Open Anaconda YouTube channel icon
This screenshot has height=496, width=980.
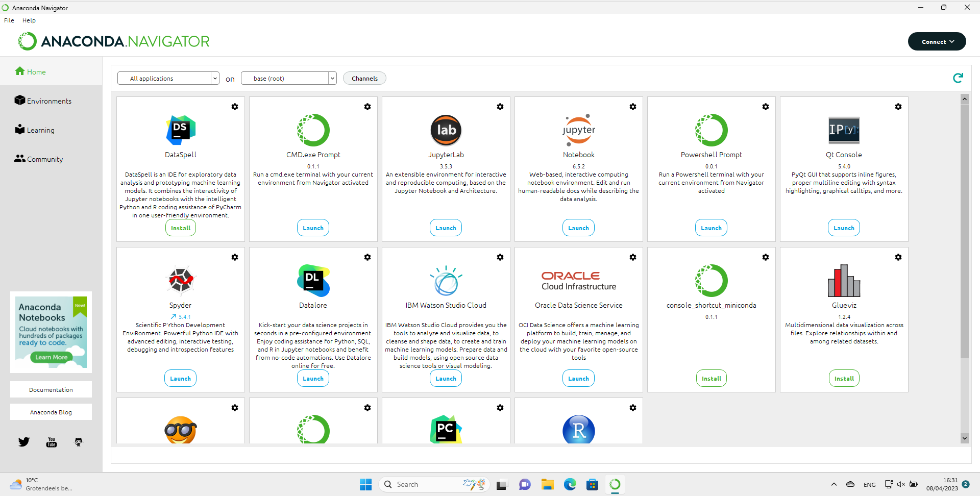(x=52, y=442)
